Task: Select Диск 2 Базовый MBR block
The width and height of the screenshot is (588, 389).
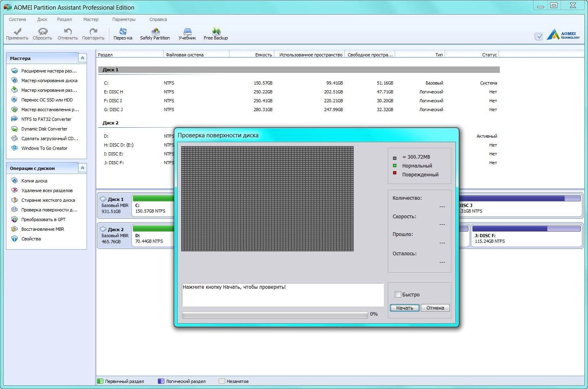Action: [115, 236]
